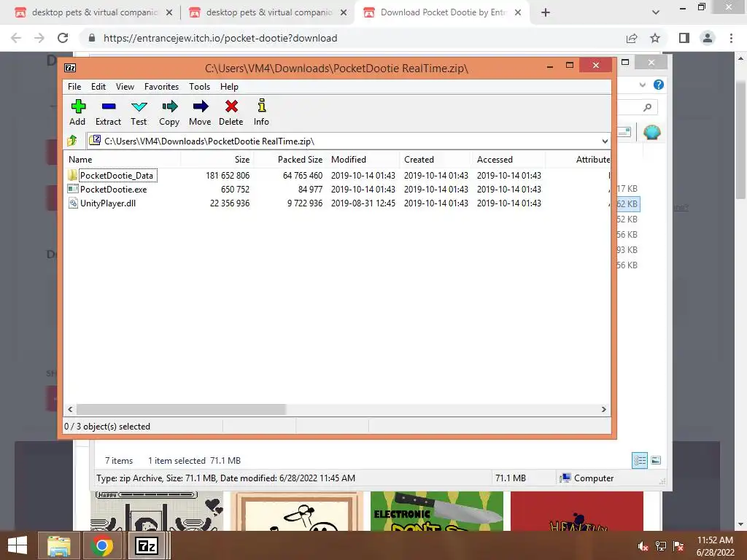Image resolution: width=747 pixels, height=560 pixels.
Task: Open the Edit menu
Action: pyautogui.click(x=98, y=87)
